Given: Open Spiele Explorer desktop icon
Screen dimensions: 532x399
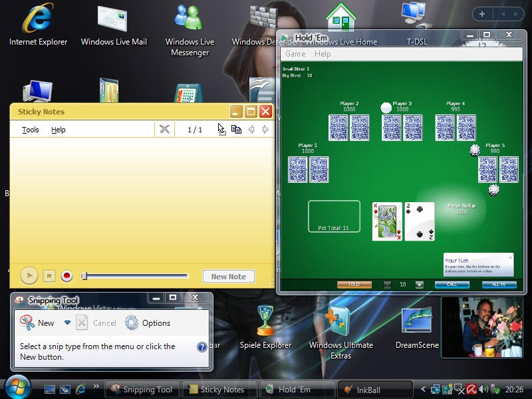Looking at the screenshot, I should pos(265,327).
